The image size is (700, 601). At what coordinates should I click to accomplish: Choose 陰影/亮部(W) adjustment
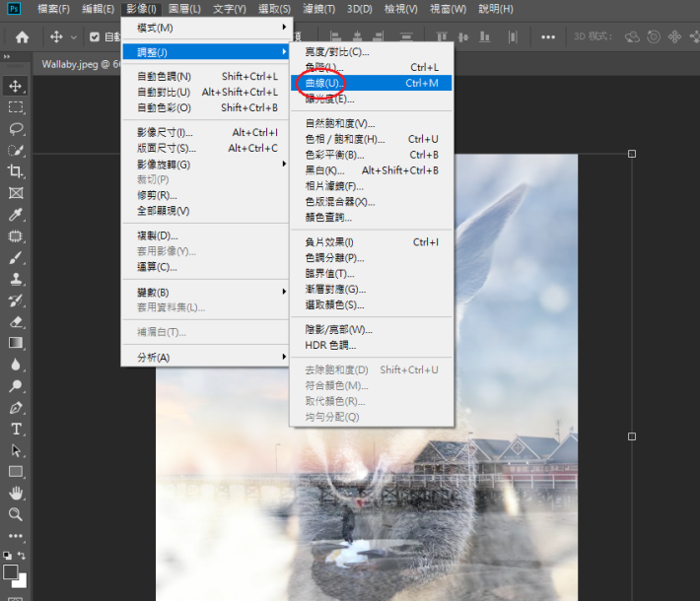click(x=372, y=330)
